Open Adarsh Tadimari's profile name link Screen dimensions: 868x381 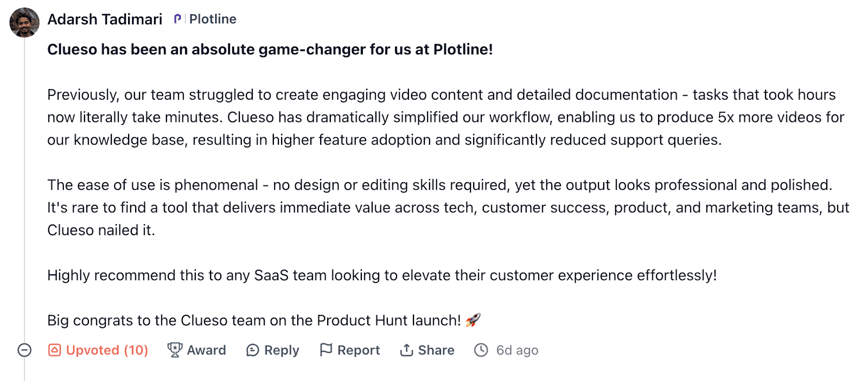105,20
